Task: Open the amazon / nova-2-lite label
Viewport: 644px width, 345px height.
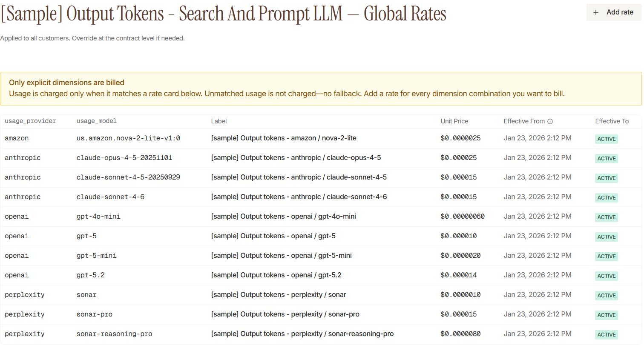Action: pos(284,138)
